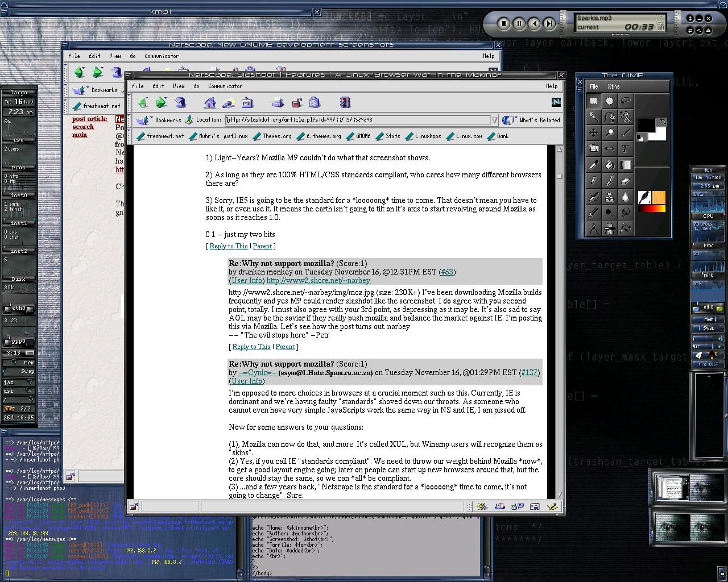
Task: Open GIMP toolbox Xtns menu
Action: click(613, 86)
